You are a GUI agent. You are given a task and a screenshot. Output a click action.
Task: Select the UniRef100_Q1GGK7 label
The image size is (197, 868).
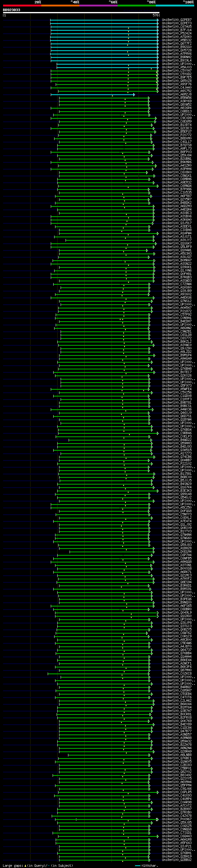tap(176, 244)
